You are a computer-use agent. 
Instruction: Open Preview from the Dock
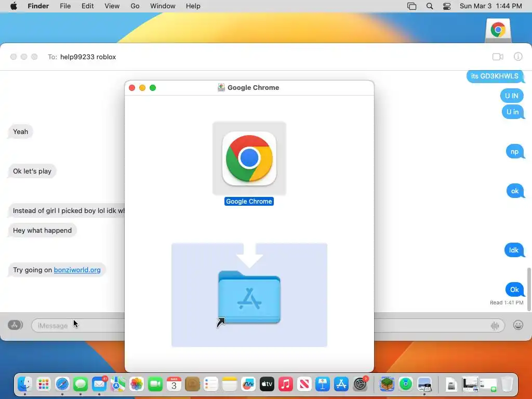point(424,384)
